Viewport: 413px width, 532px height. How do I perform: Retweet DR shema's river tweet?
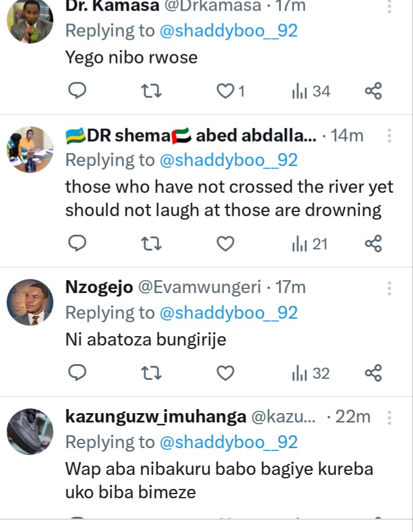[x=152, y=244]
